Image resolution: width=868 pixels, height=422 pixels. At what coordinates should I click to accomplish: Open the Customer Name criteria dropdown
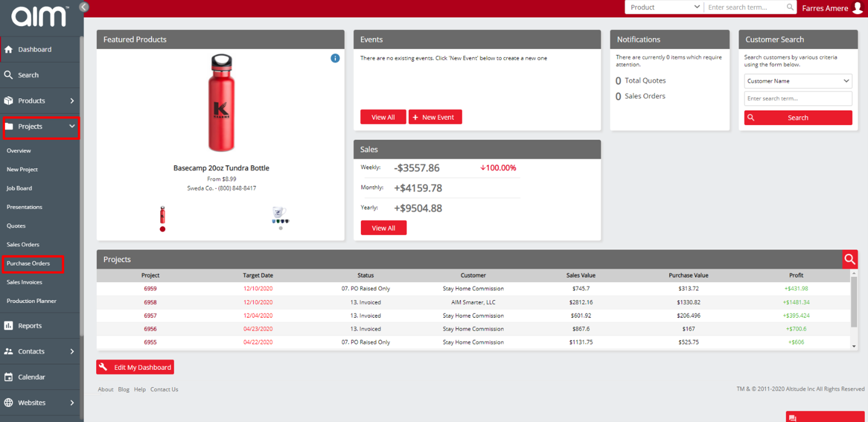(x=798, y=81)
